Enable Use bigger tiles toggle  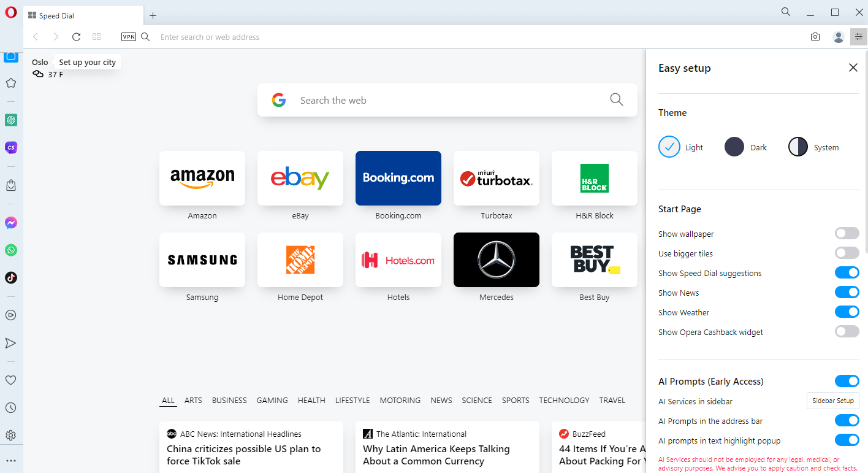point(847,253)
